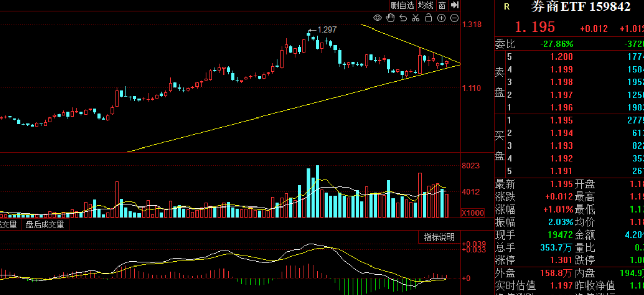Click the 外盘 value 158.8万
Image resolution: width=644 pixels, height=295 pixels.
coord(557,273)
